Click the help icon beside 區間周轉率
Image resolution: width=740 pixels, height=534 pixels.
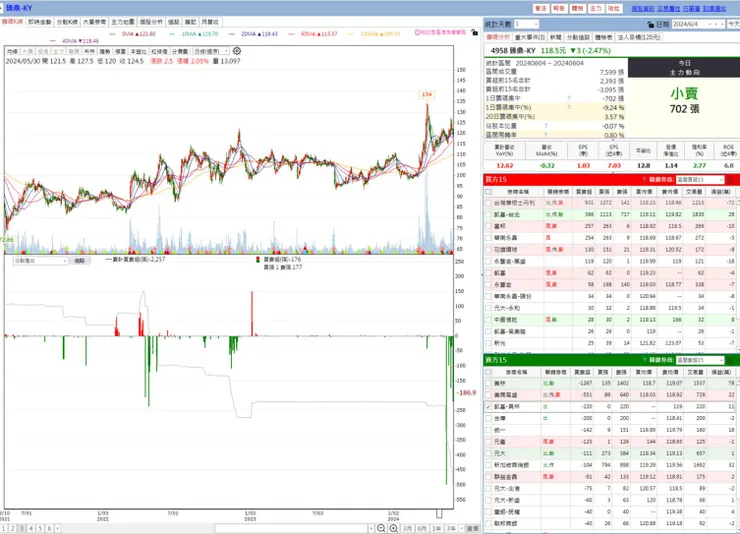[546, 135]
